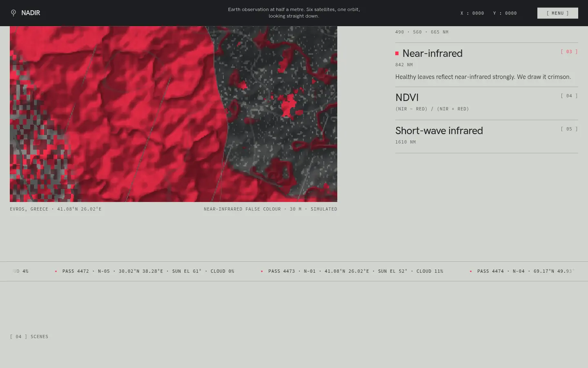Click the EVROS, GREECE coordinates caption
The width and height of the screenshot is (588, 368).
point(56,209)
